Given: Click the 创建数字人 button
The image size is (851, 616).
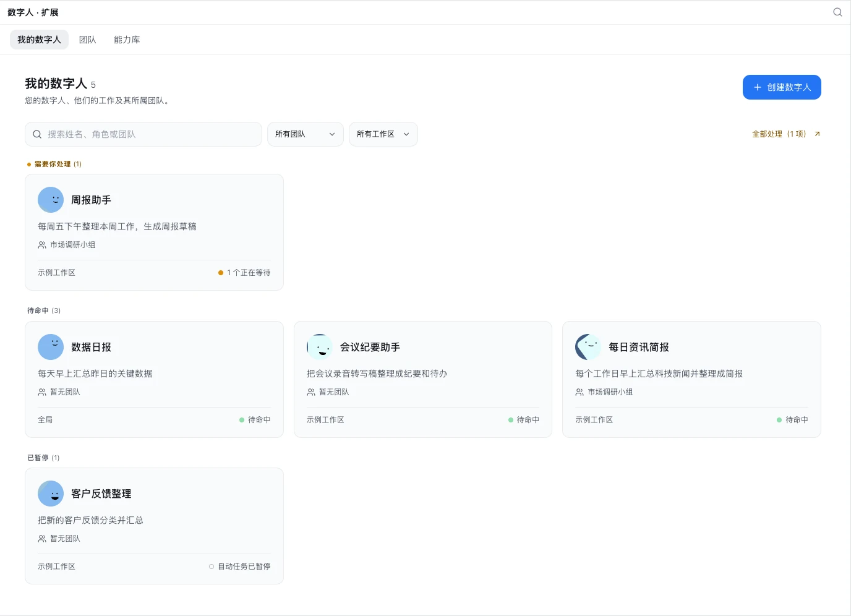Looking at the screenshot, I should (x=782, y=87).
